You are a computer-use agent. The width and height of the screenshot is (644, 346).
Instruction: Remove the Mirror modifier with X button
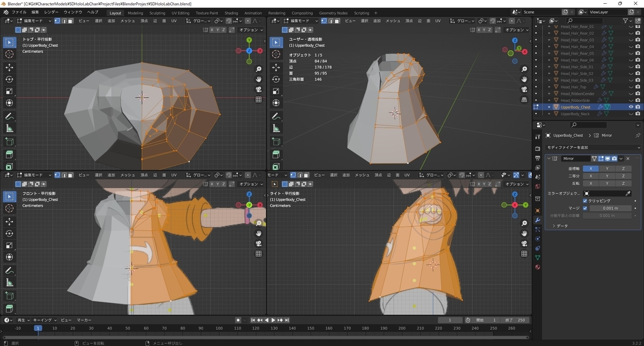[x=628, y=158]
